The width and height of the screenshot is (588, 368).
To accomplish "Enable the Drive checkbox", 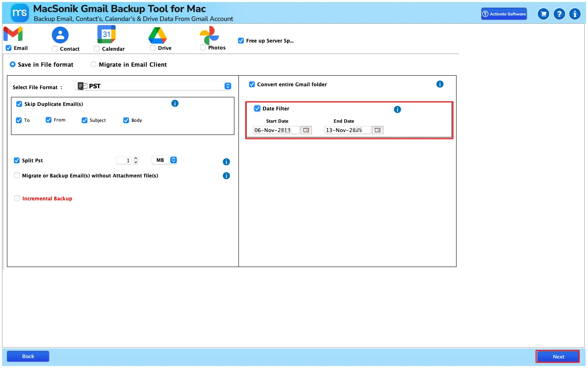I will 153,48.
